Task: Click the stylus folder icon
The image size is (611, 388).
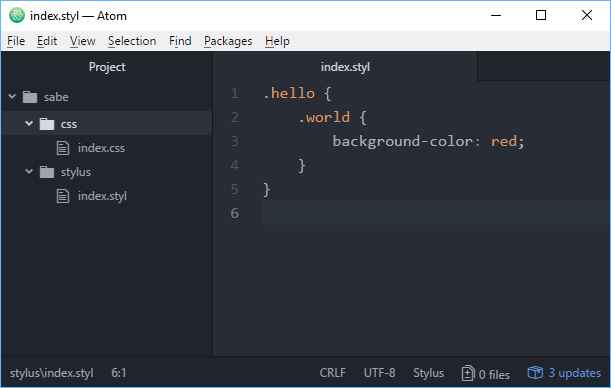Action: (47, 172)
